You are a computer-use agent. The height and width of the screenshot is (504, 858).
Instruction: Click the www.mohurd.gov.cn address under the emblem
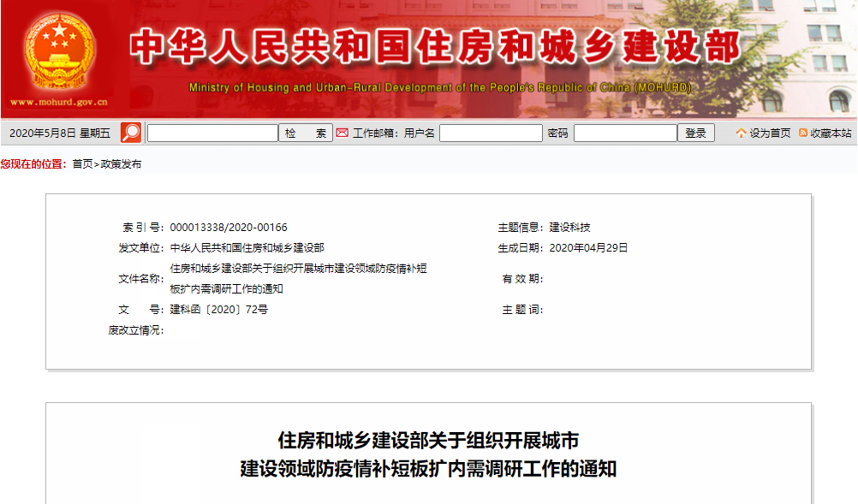[59, 103]
